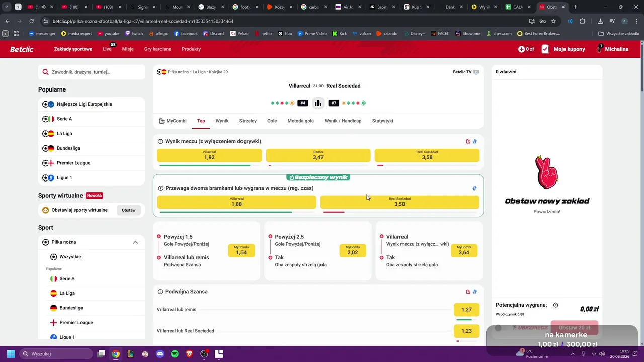Click the Michalina account avatar icon
The width and height of the screenshot is (644, 362).
pyautogui.click(x=600, y=49)
